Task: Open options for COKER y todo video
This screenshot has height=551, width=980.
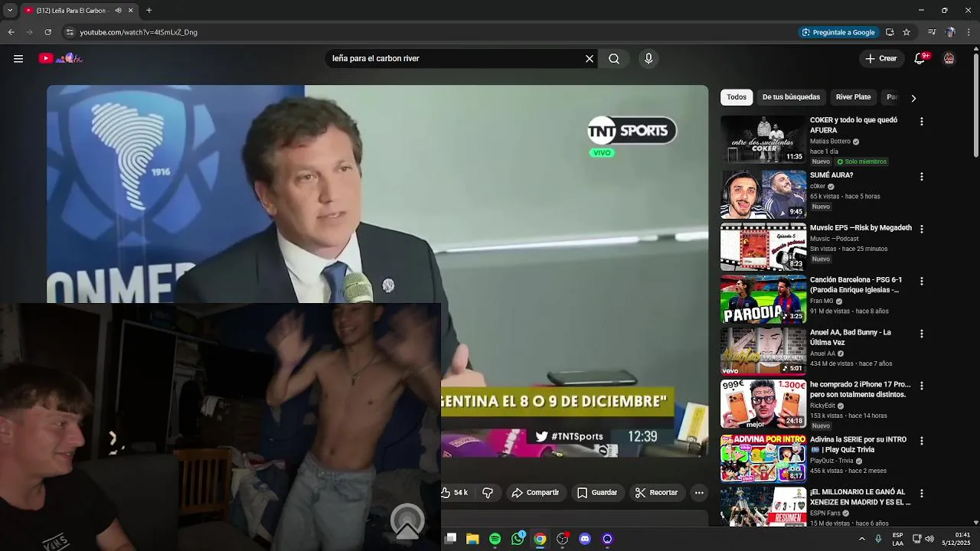Action: pos(921,122)
